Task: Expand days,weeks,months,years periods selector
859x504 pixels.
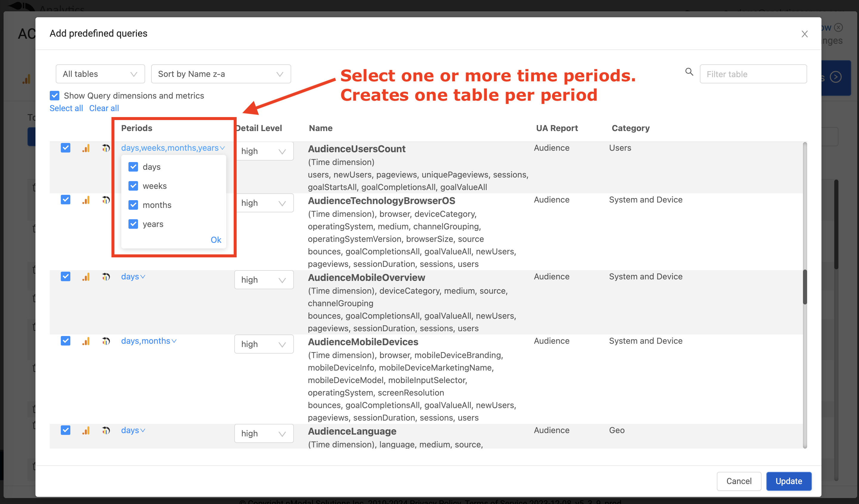Action: pos(173,148)
